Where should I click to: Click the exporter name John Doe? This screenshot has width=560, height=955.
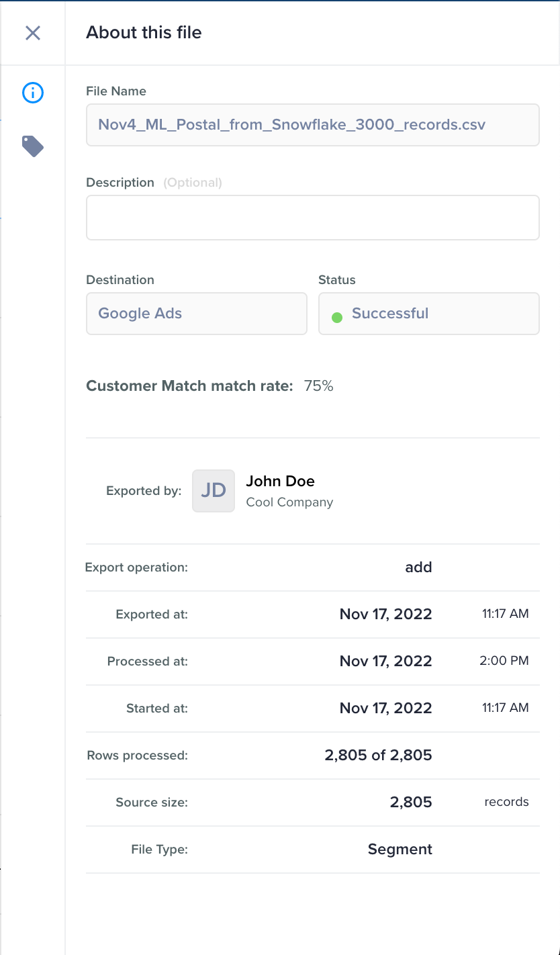point(280,481)
